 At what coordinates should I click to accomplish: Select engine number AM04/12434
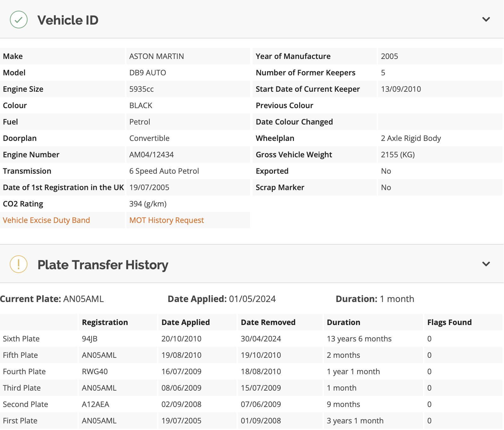tap(152, 154)
